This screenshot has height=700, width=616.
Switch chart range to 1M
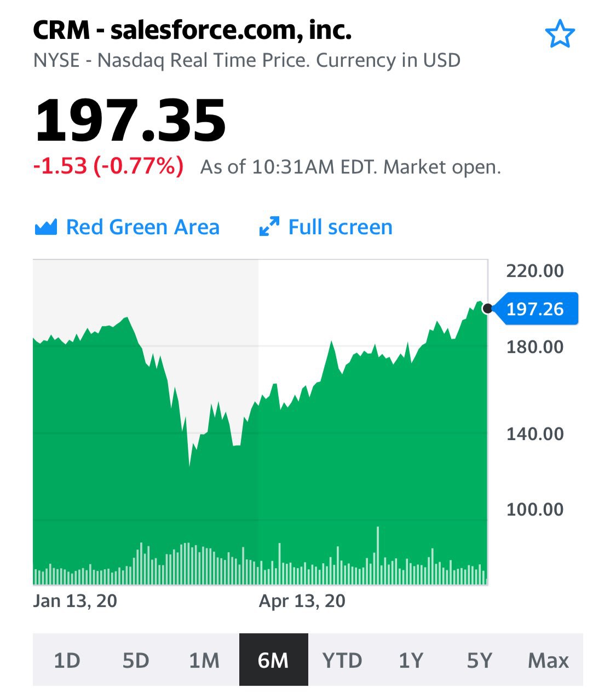click(204, 660)
